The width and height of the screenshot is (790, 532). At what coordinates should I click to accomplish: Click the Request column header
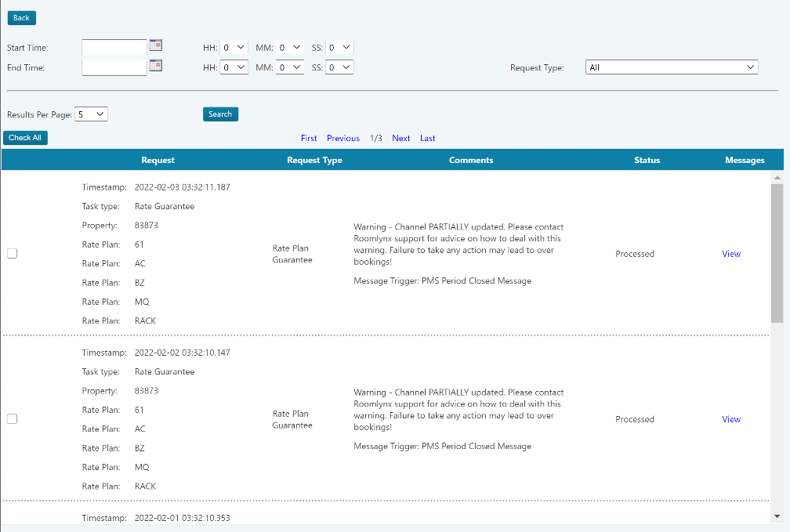pos(158,160)
